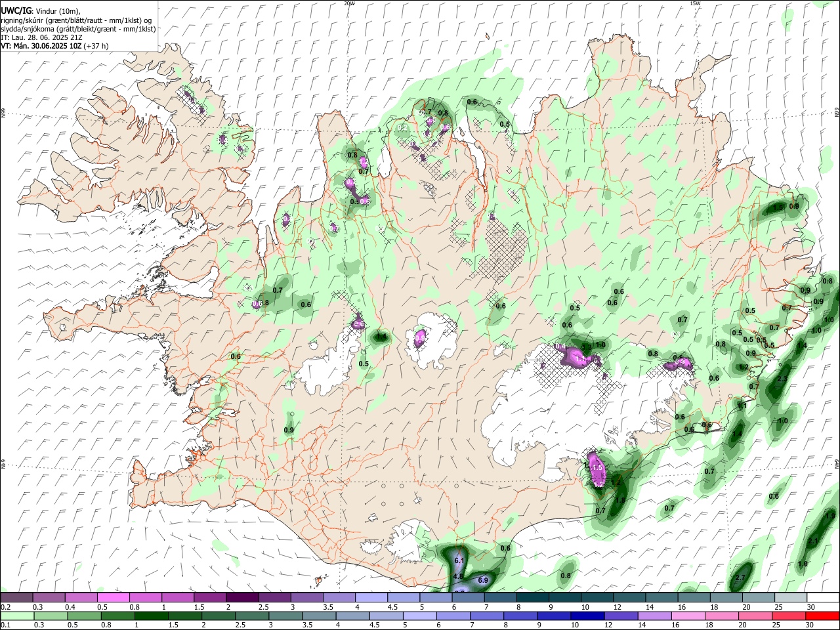Click dark blue swatch at 10 in bottom legend row

pos(587,616)
